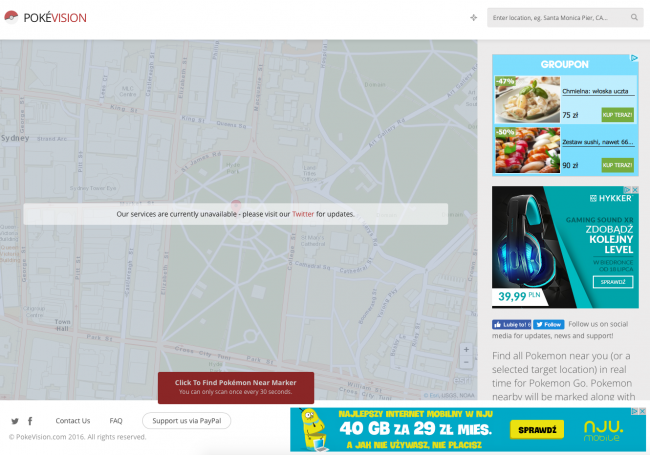Zoom out the map with the minus button

tap(466, 362)
